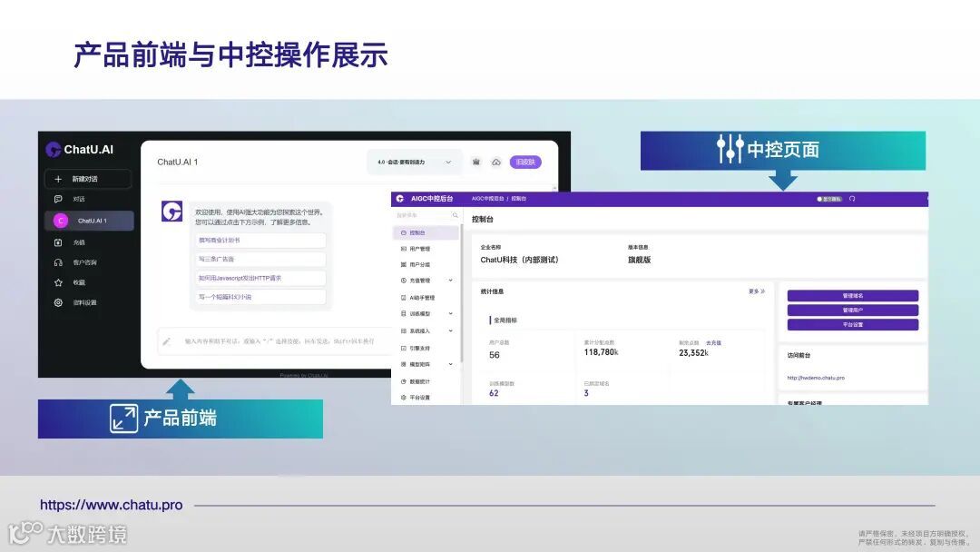Click the trash icon beside model selector

[476, 162]
